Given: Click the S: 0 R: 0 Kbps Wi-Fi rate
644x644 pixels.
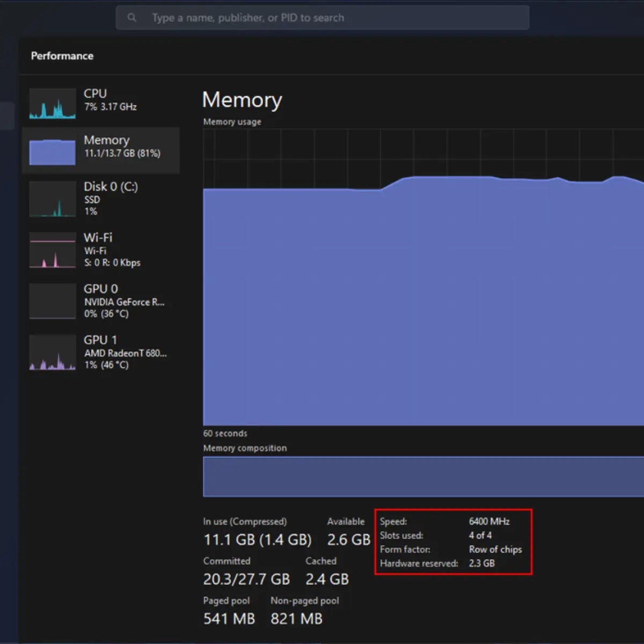Looking at the screenshot, I should (x=112, y=262).
